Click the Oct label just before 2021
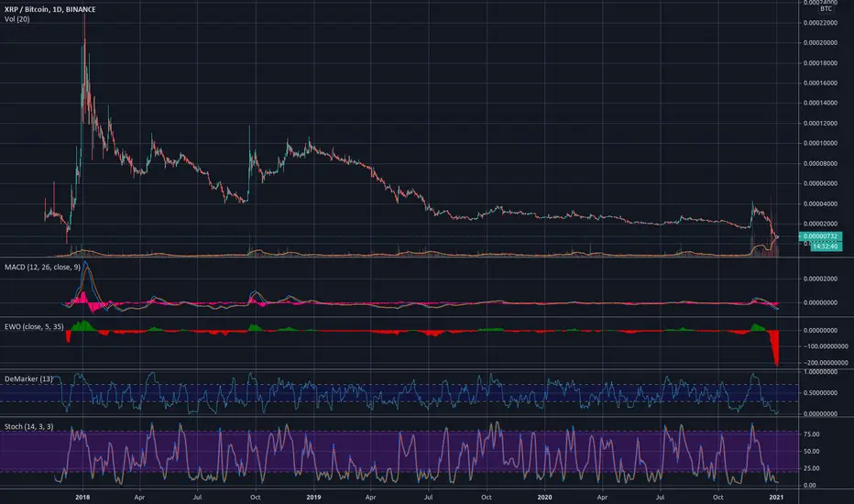Image resolution: width=854 pixels, height=504 pixels. (x=718, y=497)
